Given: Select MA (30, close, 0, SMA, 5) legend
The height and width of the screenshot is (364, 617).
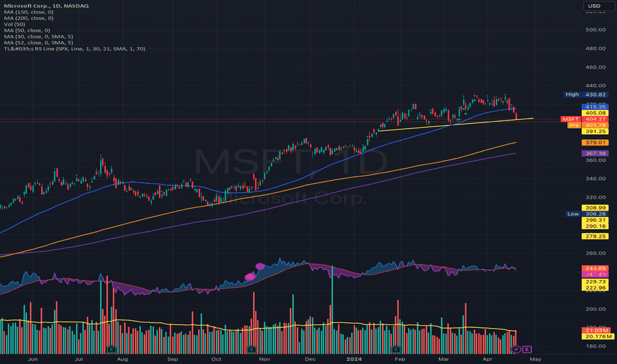Looking at the screenshot, I should pos(38,36).
